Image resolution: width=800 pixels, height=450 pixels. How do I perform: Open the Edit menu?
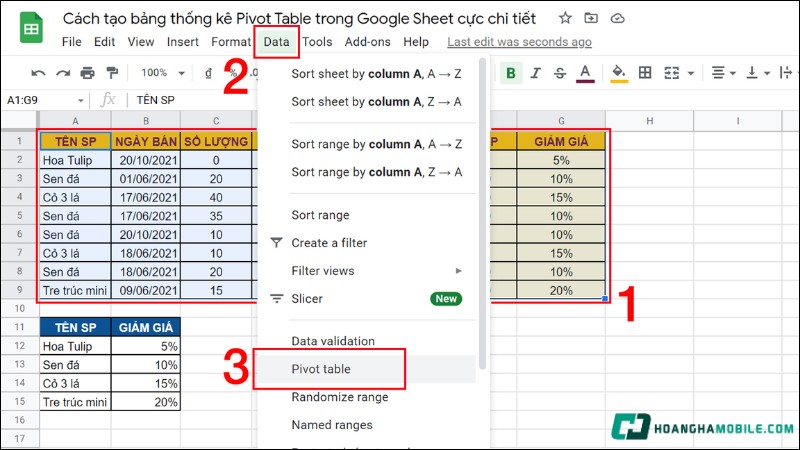pos(104,42)
